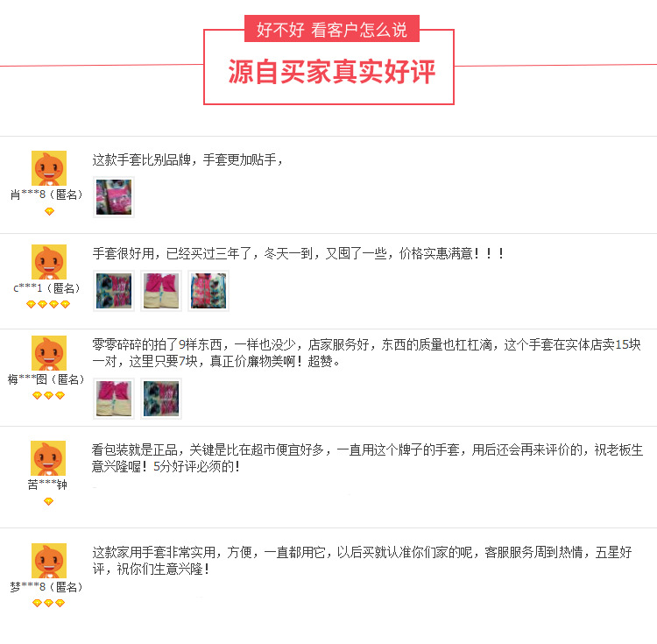Click three-diamond badge under 梦***8
This screenshot has width=657, height=644.
pos(48,603)
